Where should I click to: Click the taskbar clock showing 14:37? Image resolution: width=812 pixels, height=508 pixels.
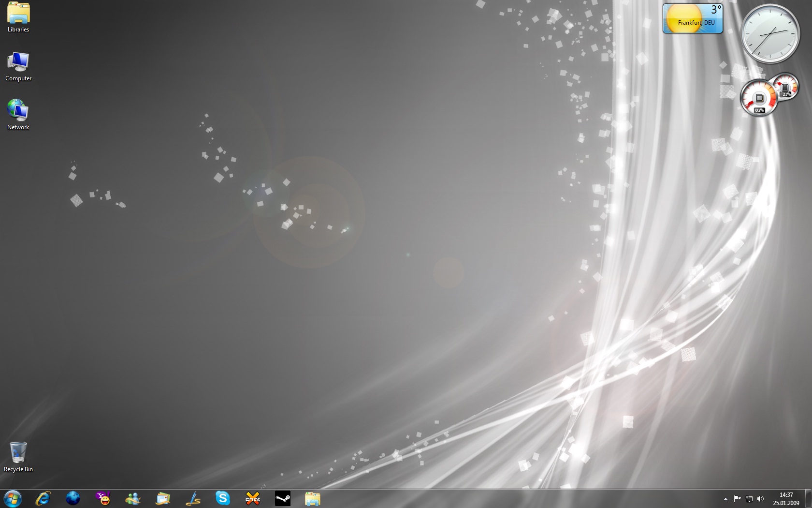[x=786, y=499]
